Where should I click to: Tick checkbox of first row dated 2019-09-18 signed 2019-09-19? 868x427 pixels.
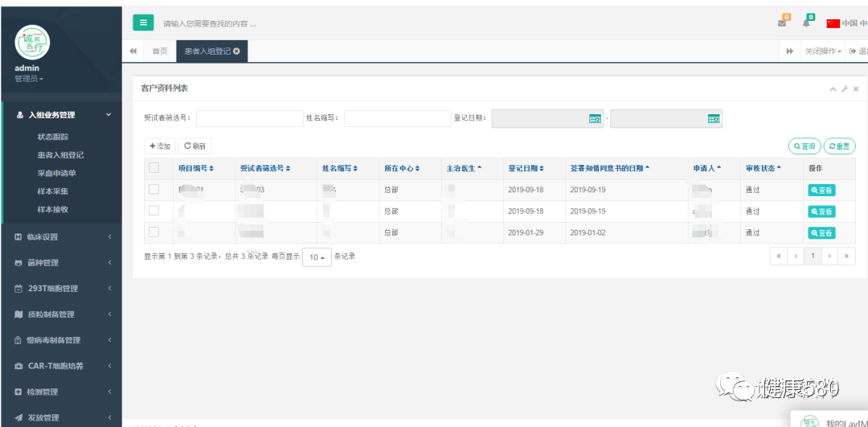(x=154, y=190)
